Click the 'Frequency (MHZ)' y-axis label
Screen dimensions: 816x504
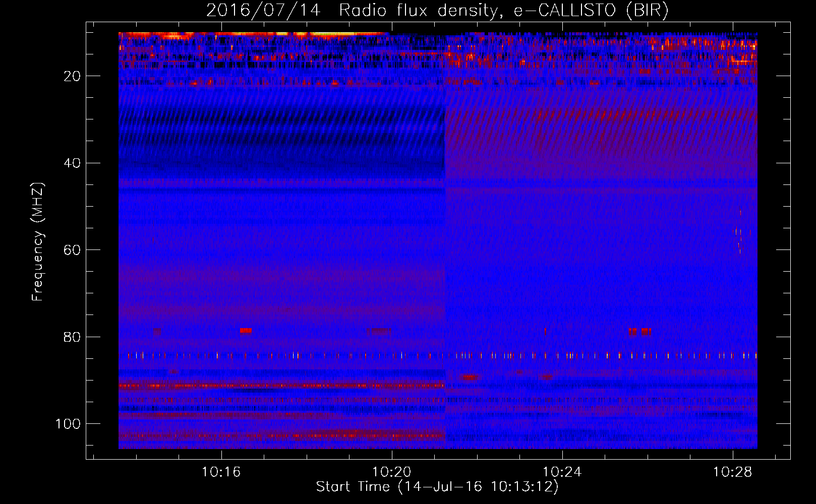coord(38,241)
